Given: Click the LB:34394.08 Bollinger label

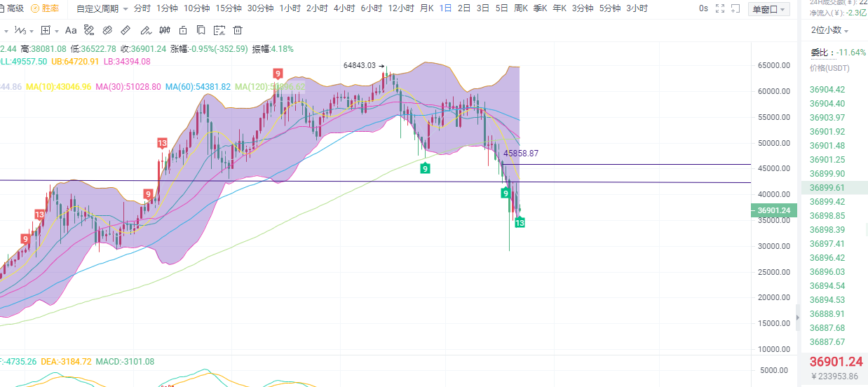Looking at the screenshot, I should click(x=127, y=62).
